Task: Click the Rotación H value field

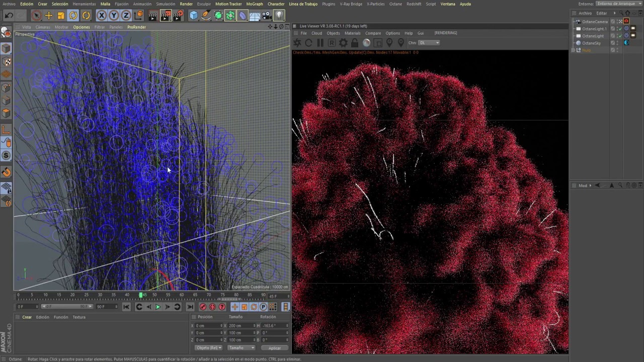Action: [275, 325]
